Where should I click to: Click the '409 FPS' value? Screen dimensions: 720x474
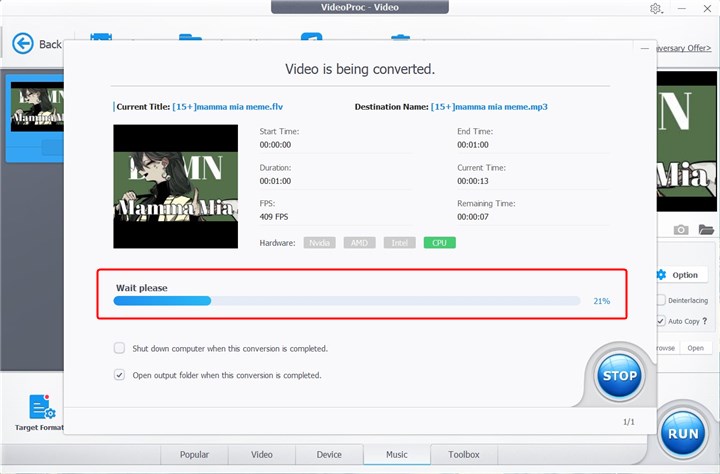pos(274,216)
